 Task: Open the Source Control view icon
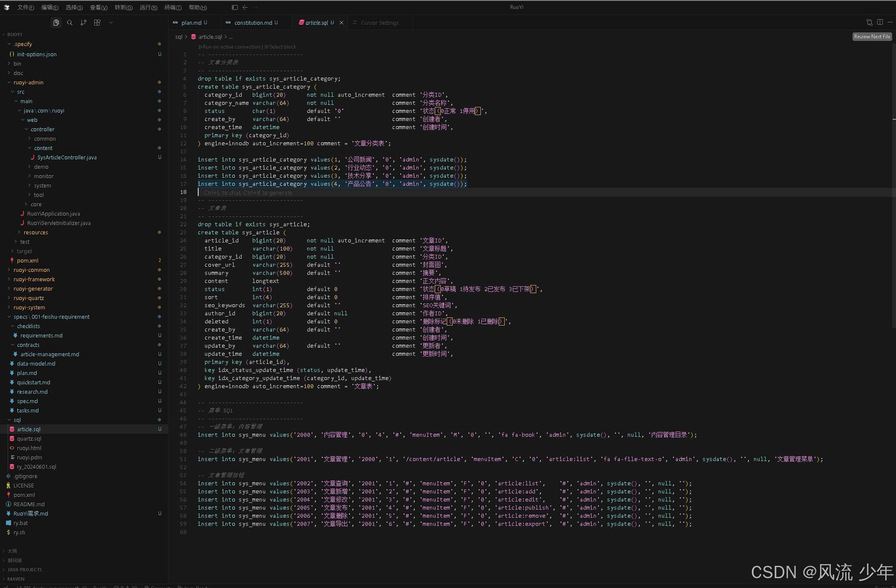(83, 23)
